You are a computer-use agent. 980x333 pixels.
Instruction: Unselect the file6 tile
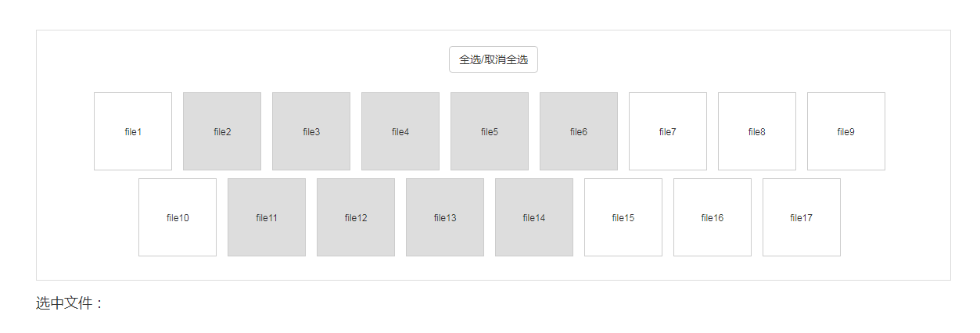(x=579, y=131)
